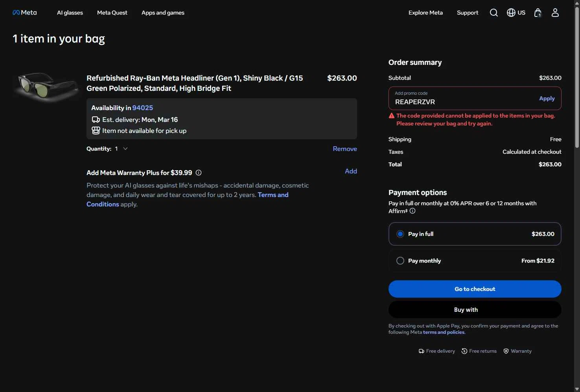
Task: Click the store pickup icon
Action: pyautogui.click(x=96, y=131)
